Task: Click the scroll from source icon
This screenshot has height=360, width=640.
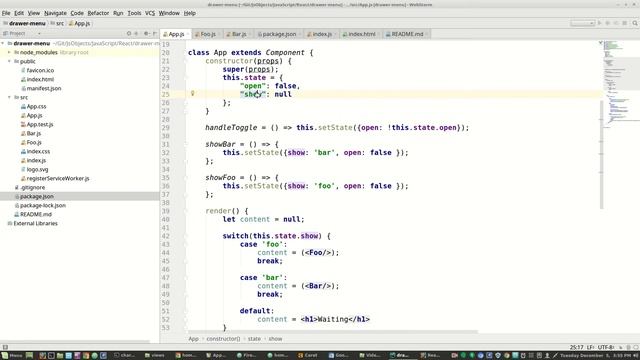Action: [x=129, y=33]
